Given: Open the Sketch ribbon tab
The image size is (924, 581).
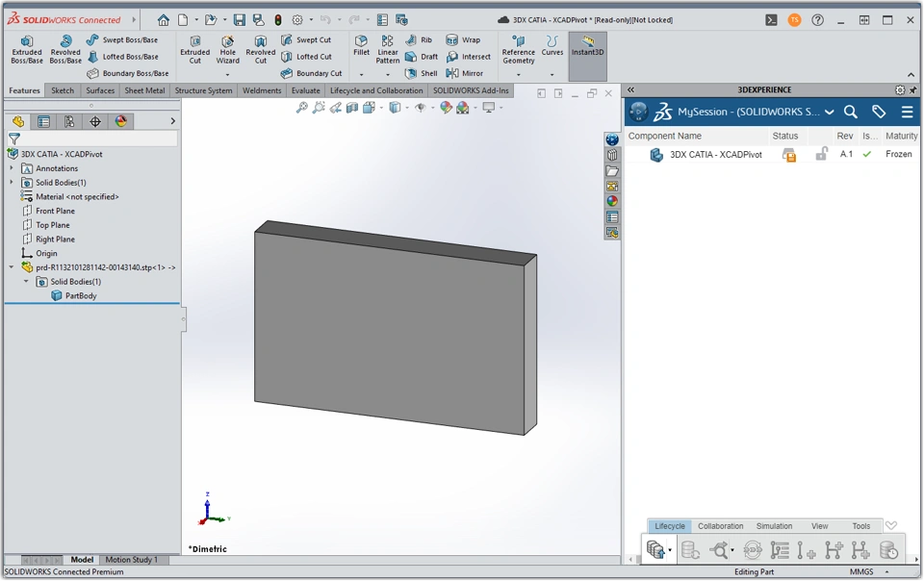Looking at the screenshot, I should pyautogui.click(x=63, y=90).
